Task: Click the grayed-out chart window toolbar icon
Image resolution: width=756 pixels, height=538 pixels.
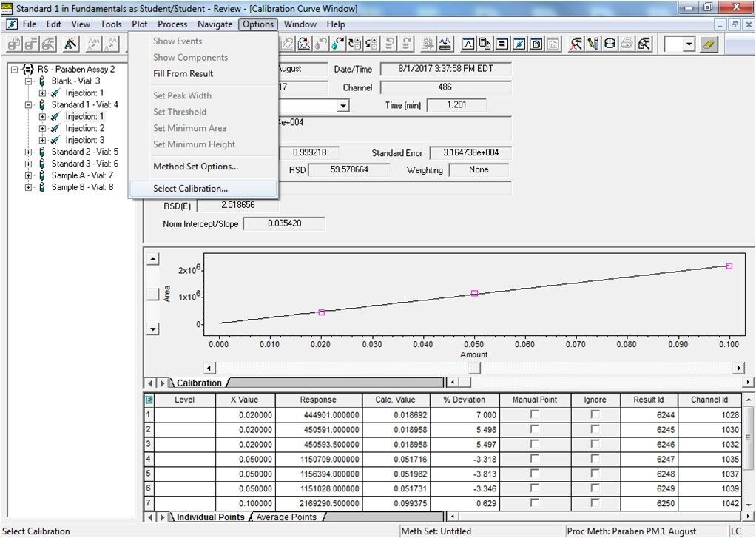Action: 553,44
